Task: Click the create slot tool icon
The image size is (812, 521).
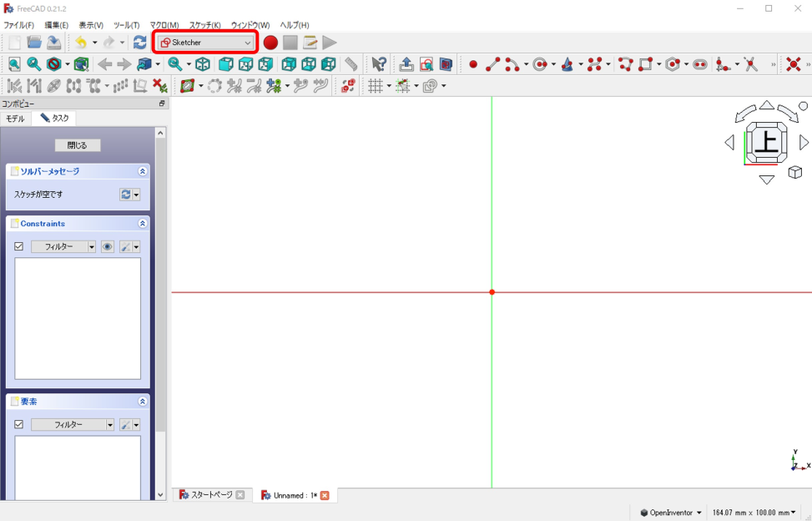Action: click(699, 64)
